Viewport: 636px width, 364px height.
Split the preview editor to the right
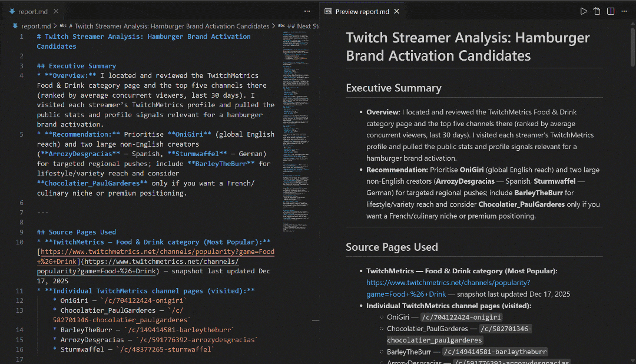click(x=611, y=11)
